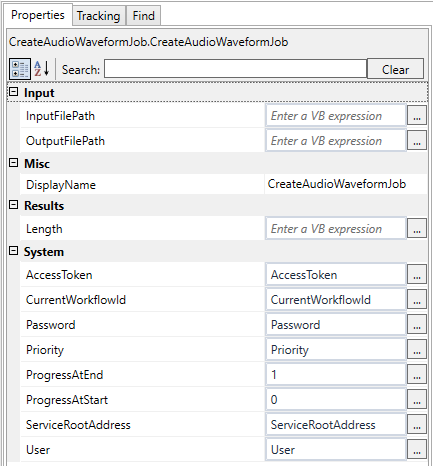Switch to categorized property view
The height and width of the screenshot is (466, 433).
20,69
